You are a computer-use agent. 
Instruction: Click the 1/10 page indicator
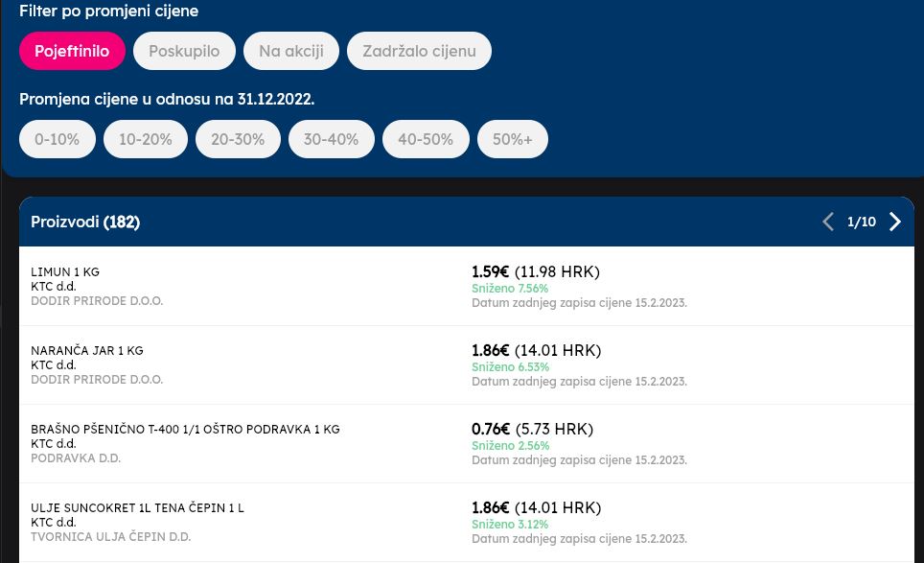pos(862,222)
